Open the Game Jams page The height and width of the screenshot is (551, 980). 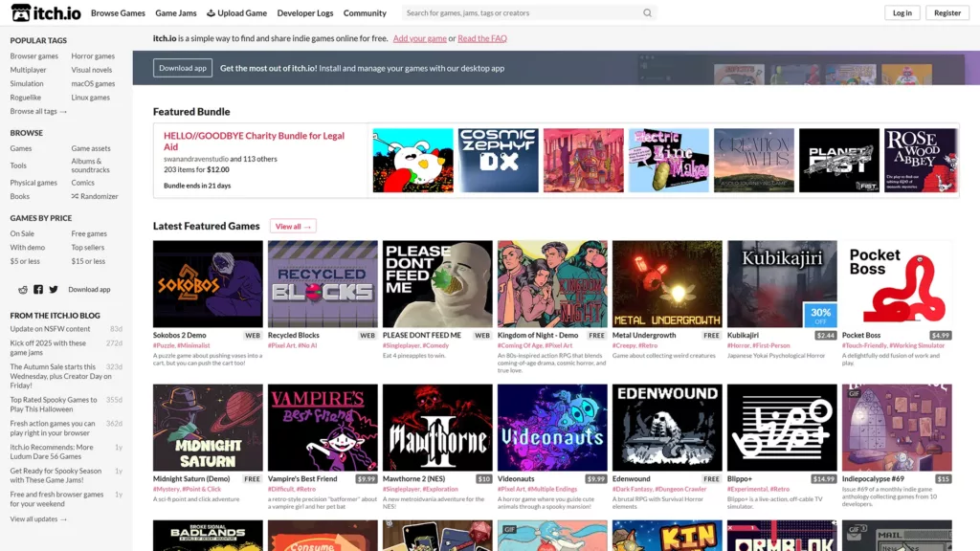175,12
